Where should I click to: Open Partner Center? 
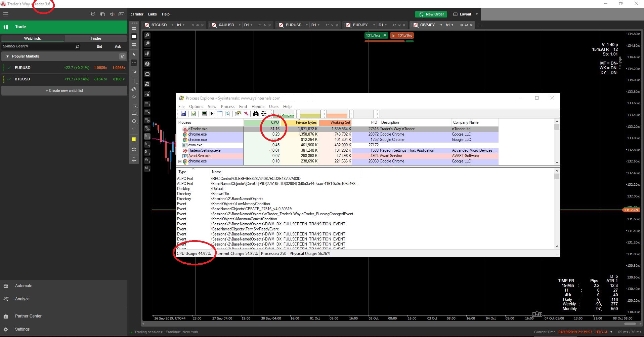(x=28, y=316)
